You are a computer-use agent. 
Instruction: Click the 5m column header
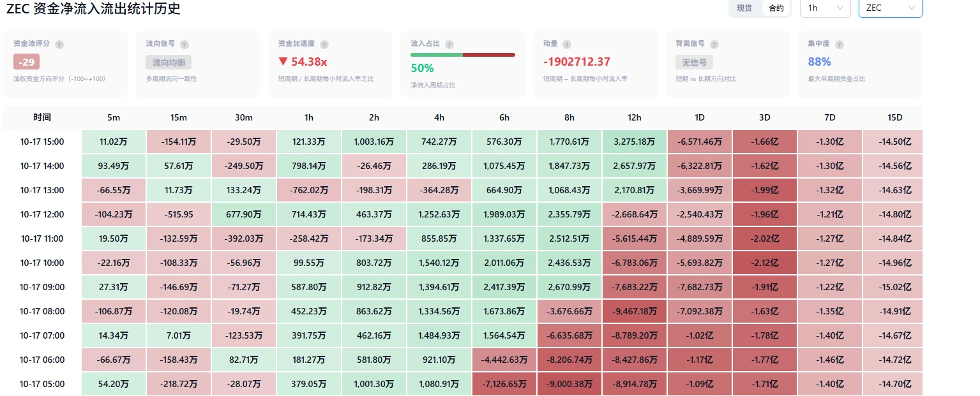tap(114, 117)
